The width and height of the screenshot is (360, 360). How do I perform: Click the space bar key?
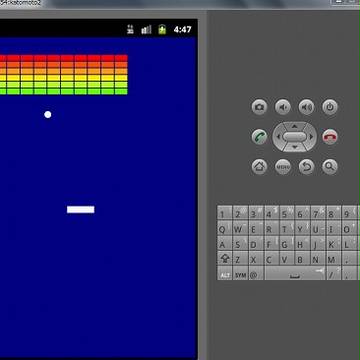[295, 274]
